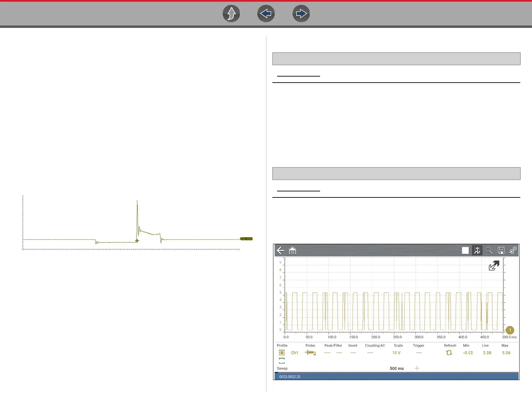532x411 pixels.
Task: Toggle Ch1 visibility eye icon
Action: (x=282, y=353)
